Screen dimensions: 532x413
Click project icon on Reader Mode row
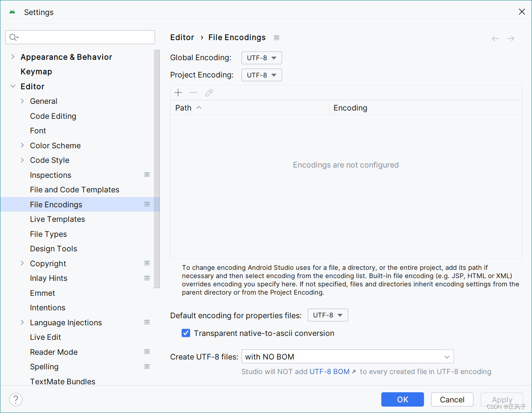tap(147, 352)
